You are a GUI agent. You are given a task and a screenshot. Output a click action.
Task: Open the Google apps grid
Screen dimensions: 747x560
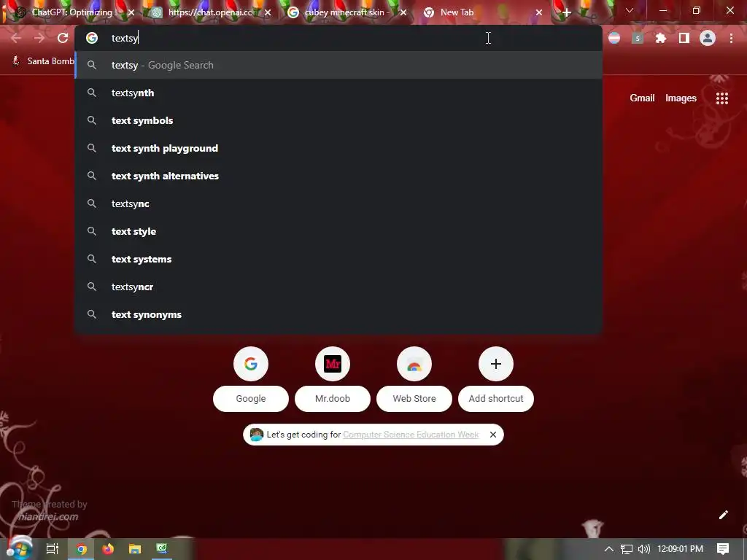[x=722, y=98]
